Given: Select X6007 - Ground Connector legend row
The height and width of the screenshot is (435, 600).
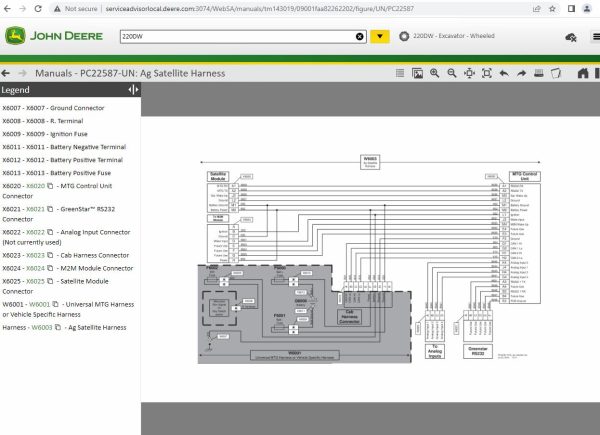Looking at the screenshot, I should (x=53, y=108).
